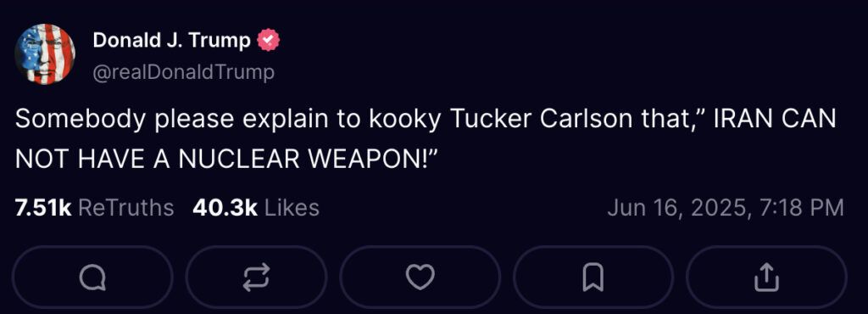Click the IRAN CAN text
The width and height of the screenshot is (868, 314).
[x=775, y=120]
